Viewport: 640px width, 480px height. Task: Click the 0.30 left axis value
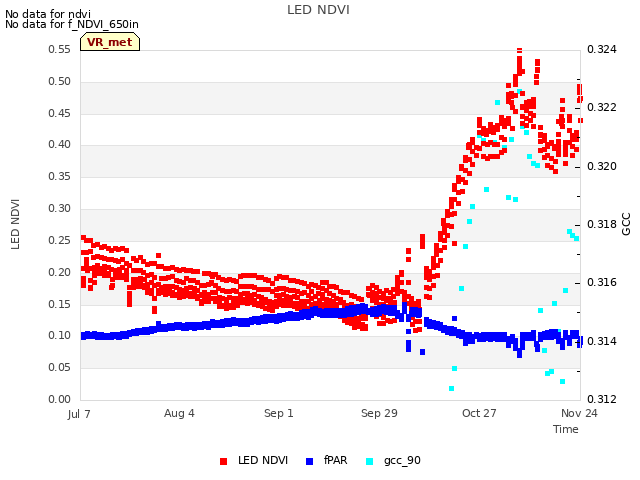pos(60,209)
